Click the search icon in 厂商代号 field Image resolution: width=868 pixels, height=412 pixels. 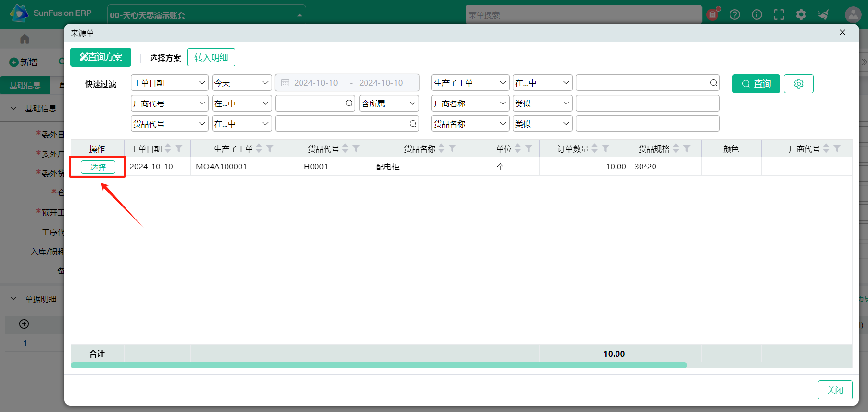349,103
